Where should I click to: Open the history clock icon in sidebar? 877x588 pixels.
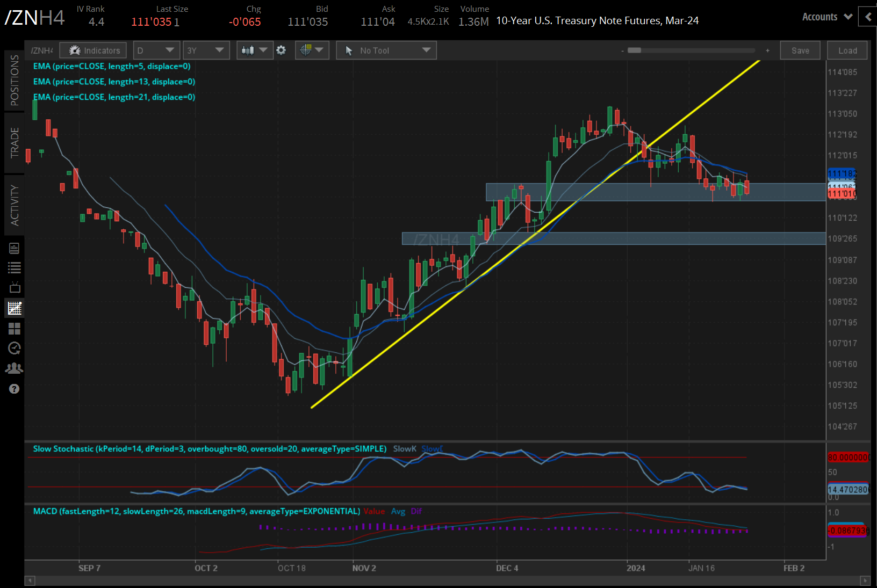(14, 348)
